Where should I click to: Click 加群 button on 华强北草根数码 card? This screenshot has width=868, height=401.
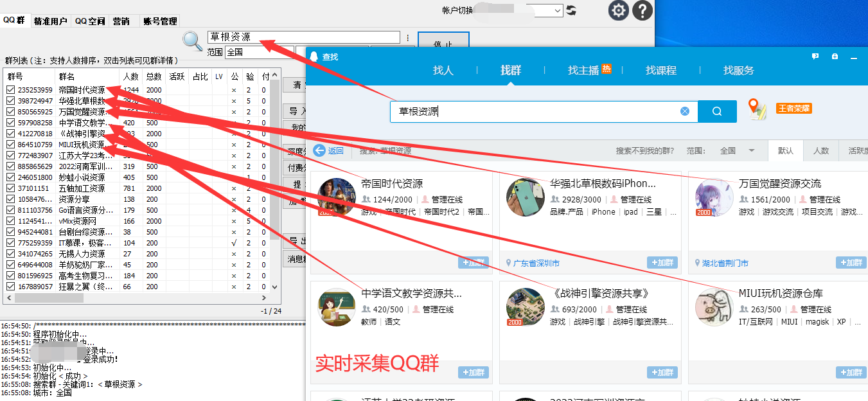click(x=662, y=262)
